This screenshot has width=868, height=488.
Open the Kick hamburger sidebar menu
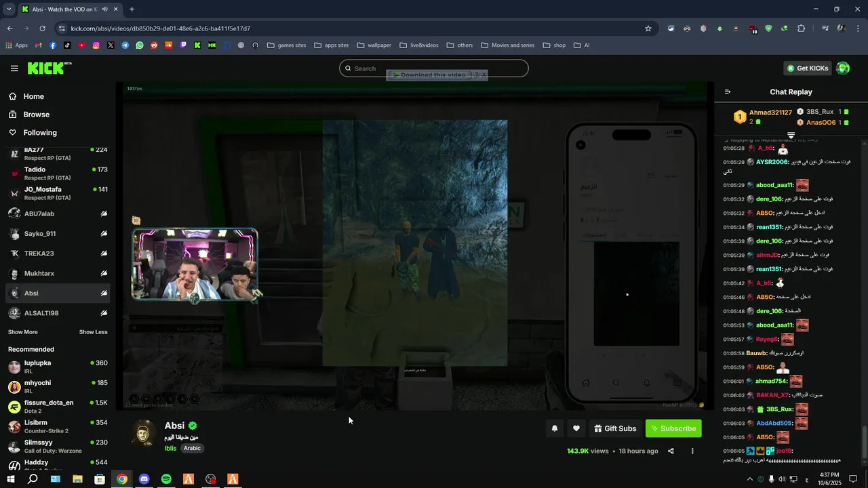[14, 68]
